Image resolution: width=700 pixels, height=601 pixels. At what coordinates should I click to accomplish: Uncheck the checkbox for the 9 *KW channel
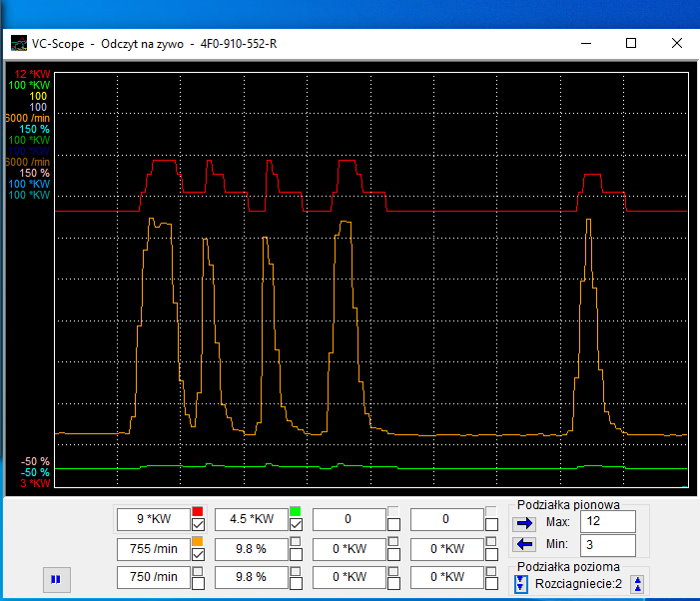198,524
